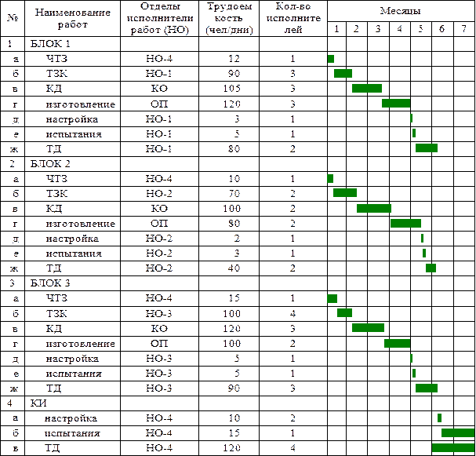The width and height of the screenshot is (476, 456).
Task: Select month 7 header under Месяцы
Action: click(464, 29)
